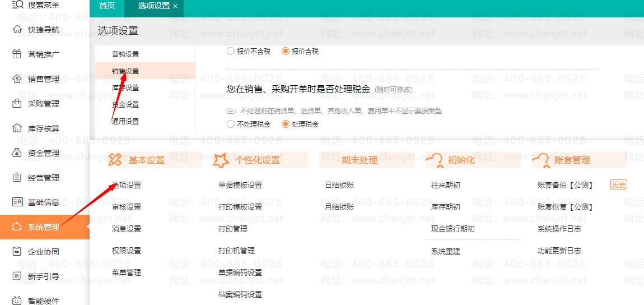Viewport: 644px width, 305px height.
Task: Open the 档案编码设置 link
Action: coord(240,294)
